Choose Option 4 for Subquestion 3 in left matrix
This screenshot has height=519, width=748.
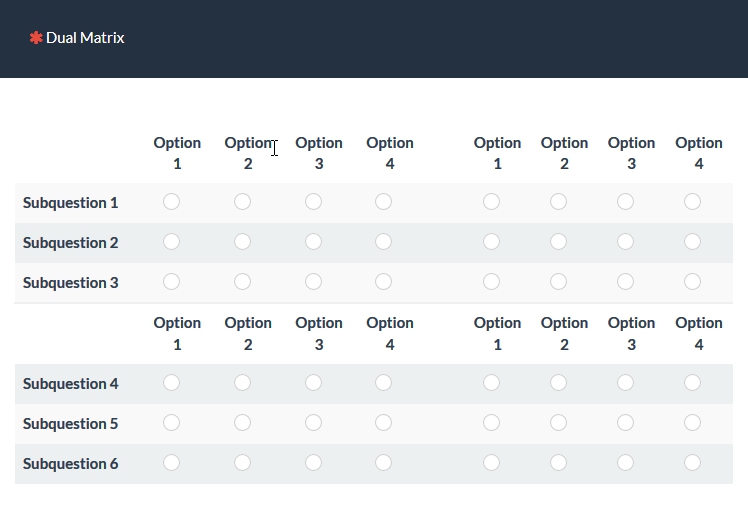pos(384,282)
